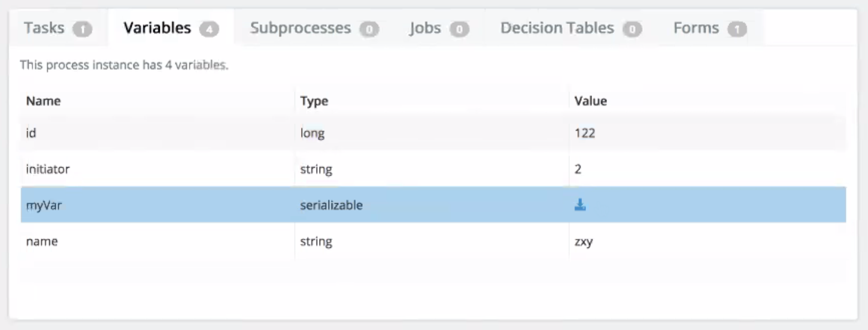
Task: Click the initiator's value 2 cell
Action: coord(578,169)
